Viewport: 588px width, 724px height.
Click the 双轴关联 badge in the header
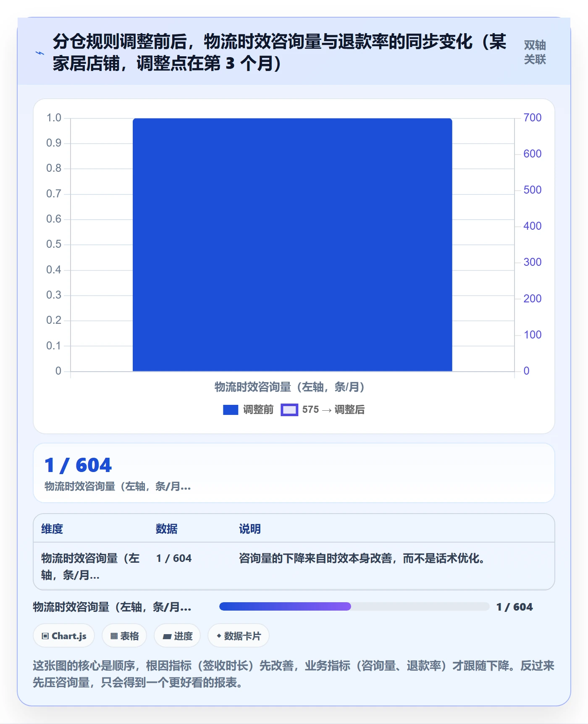[535, 52]
